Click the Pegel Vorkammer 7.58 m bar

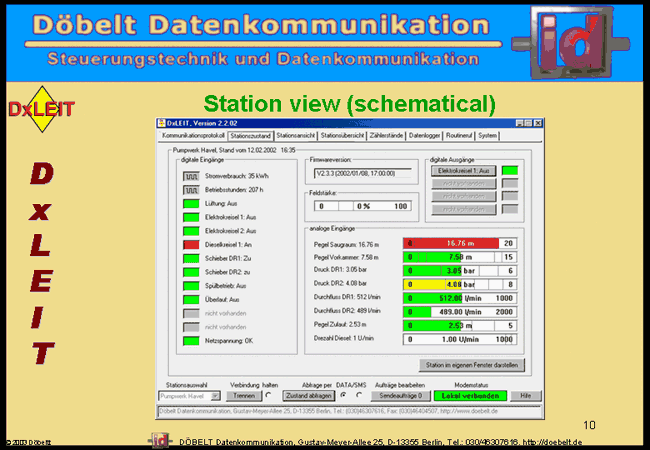pos(460,257)
